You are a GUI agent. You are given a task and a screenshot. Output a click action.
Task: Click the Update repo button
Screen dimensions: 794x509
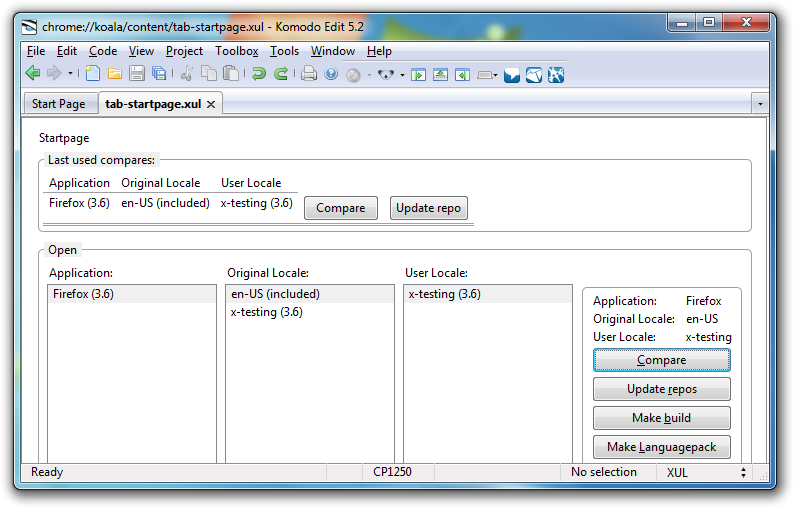point(428,208)
